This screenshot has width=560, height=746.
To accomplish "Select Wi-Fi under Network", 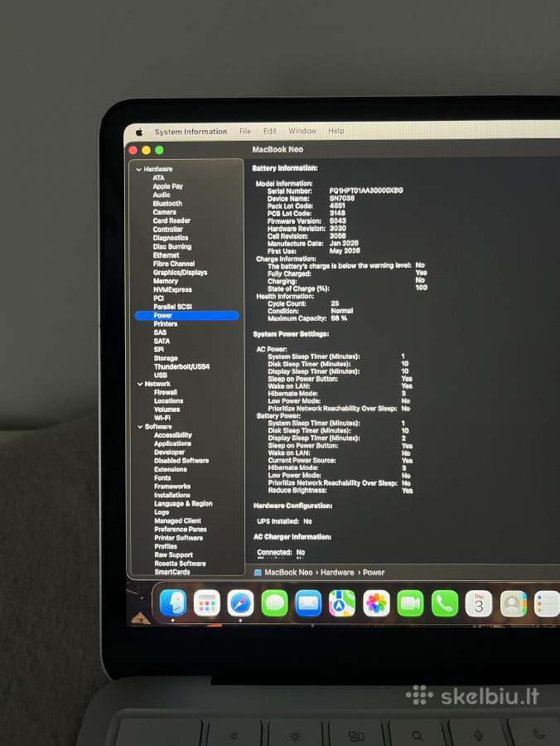I will pyautogui.click(x=162, y=419).
